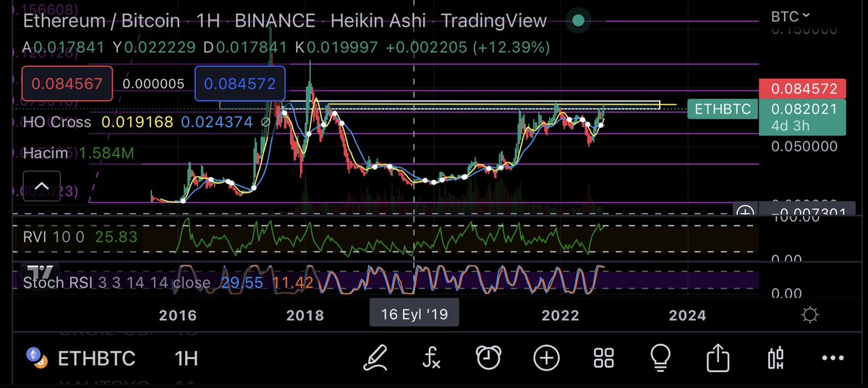This screenshot has width=868, height=388.
Task: Open the chart layout grid icon
Action: pos(603,357)
